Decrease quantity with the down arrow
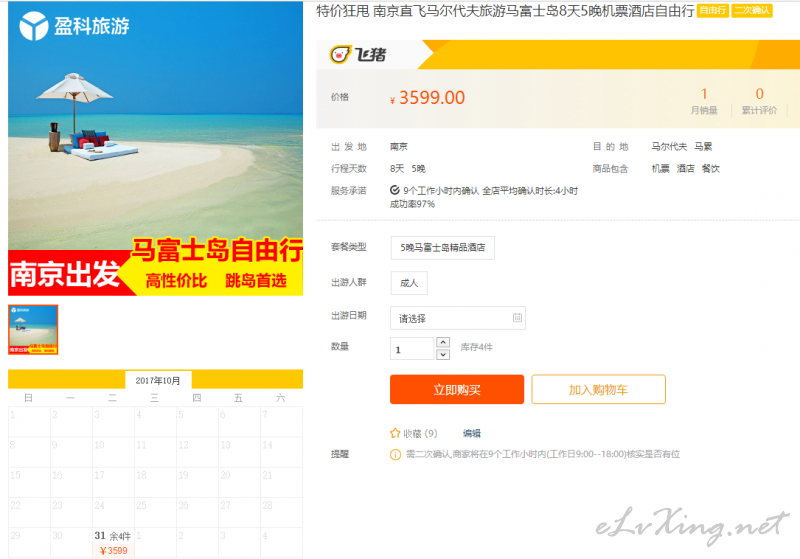This screenshot has height=559, width=800. point(443,354)
